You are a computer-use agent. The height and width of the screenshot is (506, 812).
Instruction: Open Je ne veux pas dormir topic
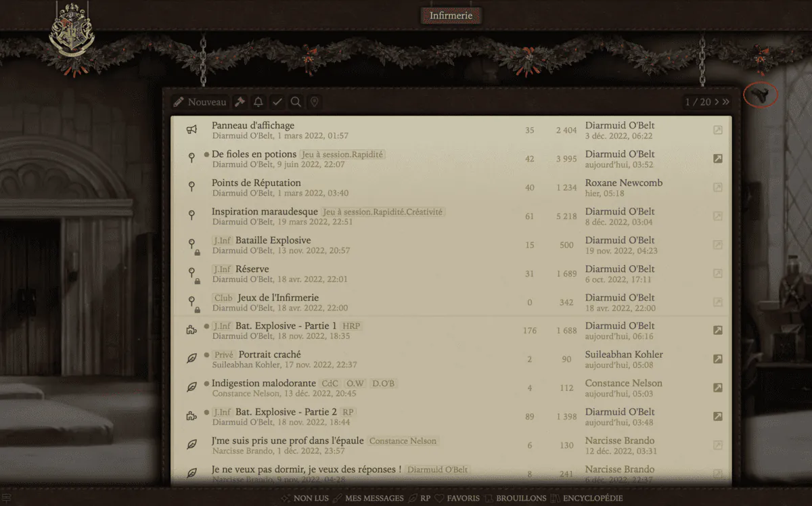(307, 469)
